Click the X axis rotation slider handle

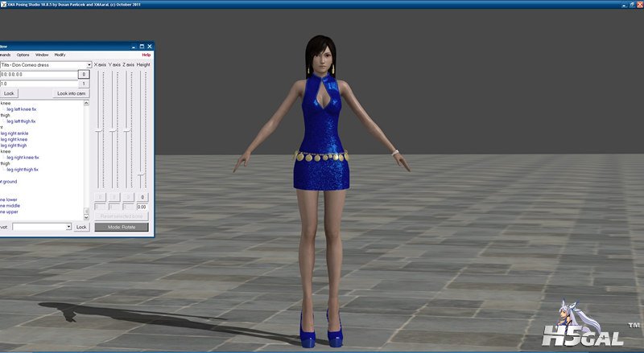98,131
